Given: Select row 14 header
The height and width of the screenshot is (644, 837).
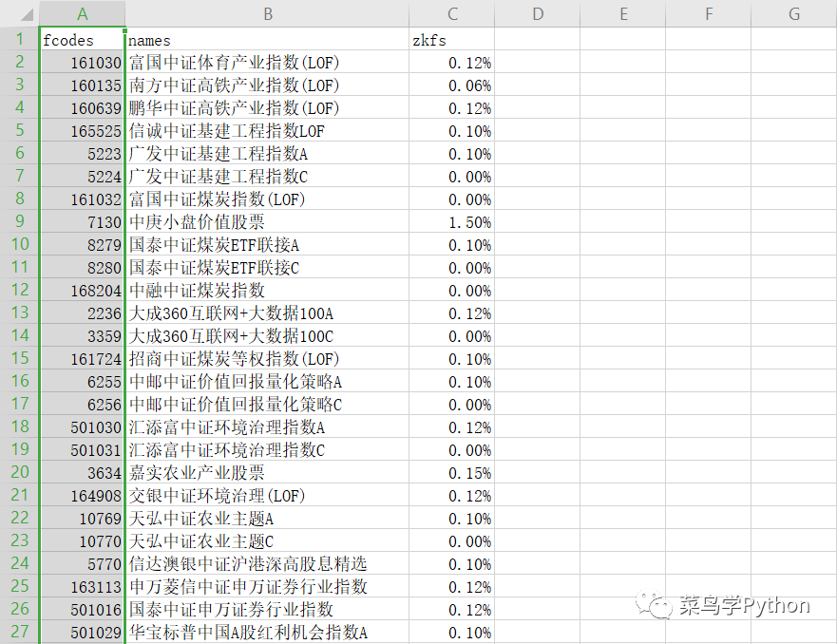Looking at the screenshot, I should point(20,335).
